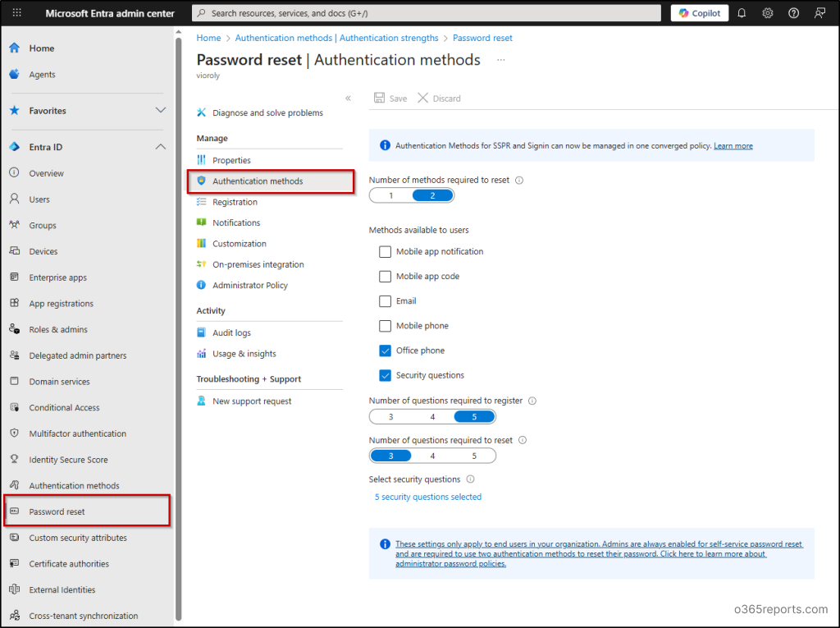Select Authentication methods under Manage
Screen dimensions: 840x628
click(270, 181)
